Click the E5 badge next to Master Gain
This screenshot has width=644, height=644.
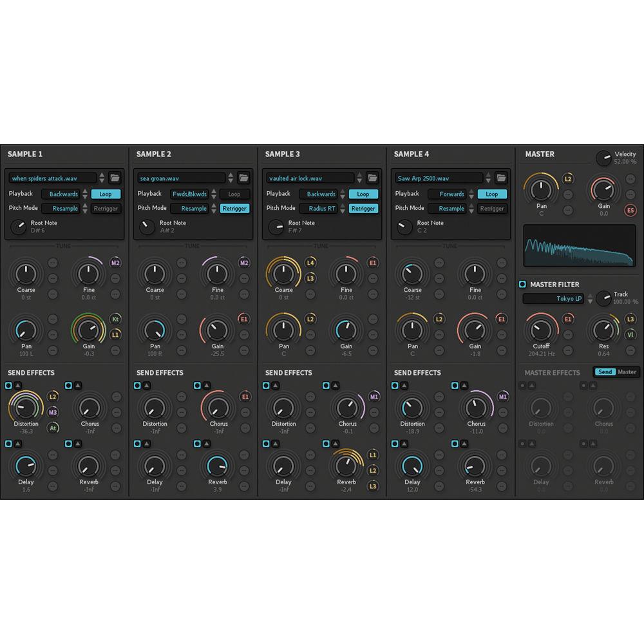pyautogui.click(x=630, y=210)
